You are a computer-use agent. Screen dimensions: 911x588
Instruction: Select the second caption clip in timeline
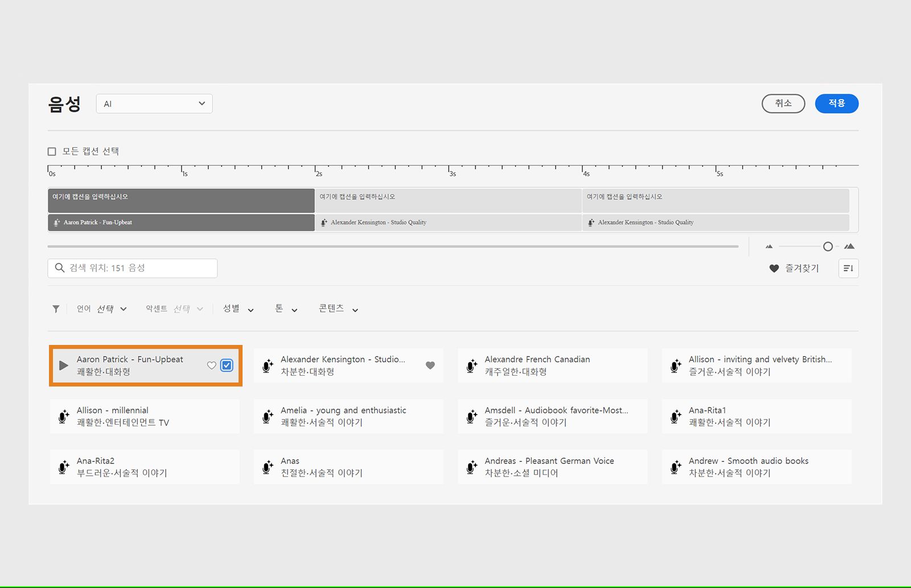(x=448, y=200)
